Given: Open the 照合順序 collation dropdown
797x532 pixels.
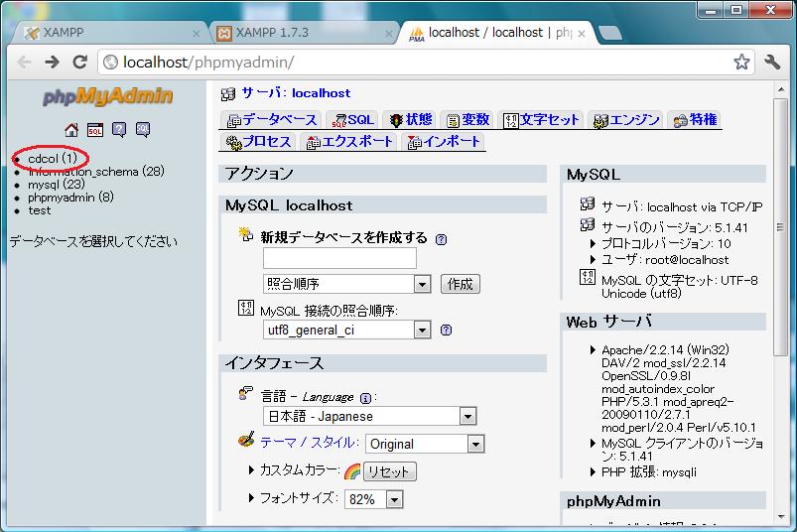Looking at the screenshot, I should tap(346, 284).
